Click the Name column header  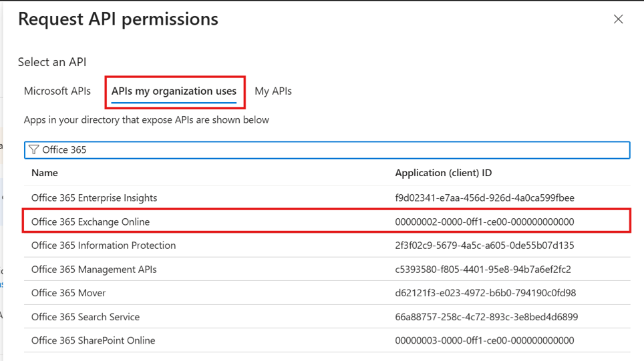[x=44, y=173]
